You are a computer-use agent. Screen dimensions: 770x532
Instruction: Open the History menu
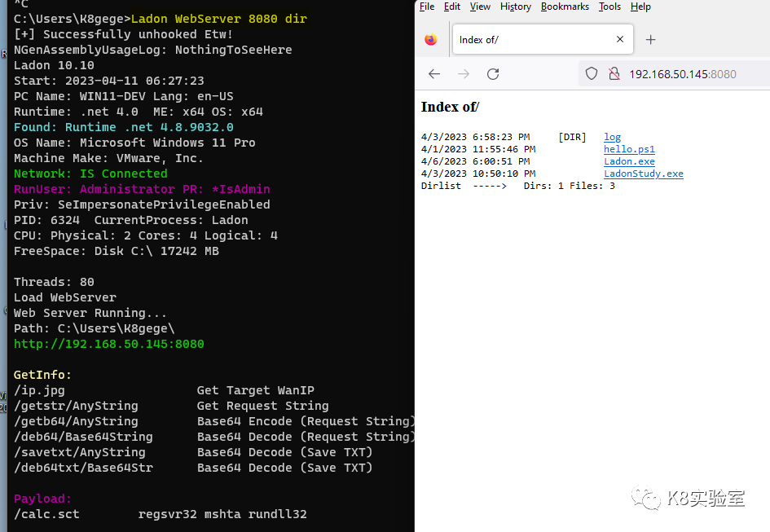tap(516, 7)
